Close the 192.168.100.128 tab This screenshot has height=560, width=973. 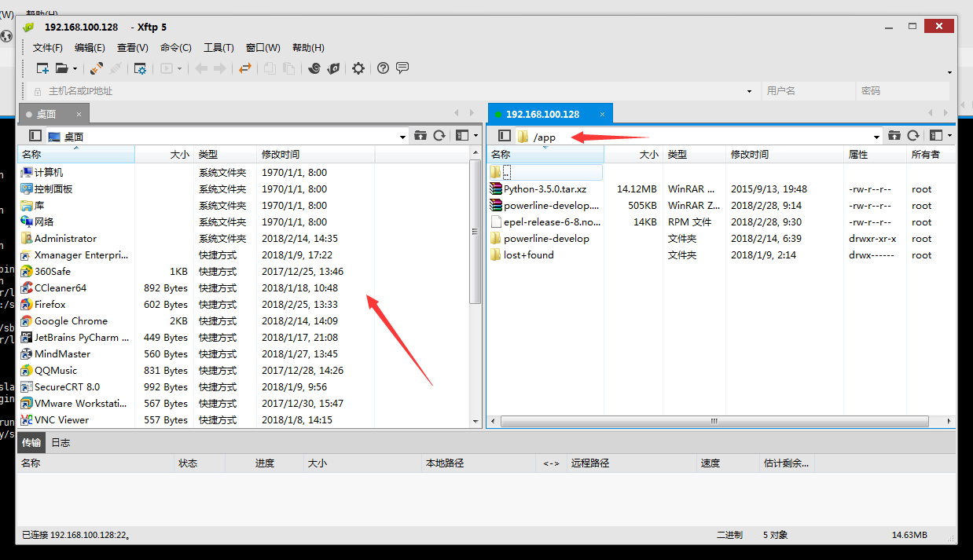coord(602,114)
